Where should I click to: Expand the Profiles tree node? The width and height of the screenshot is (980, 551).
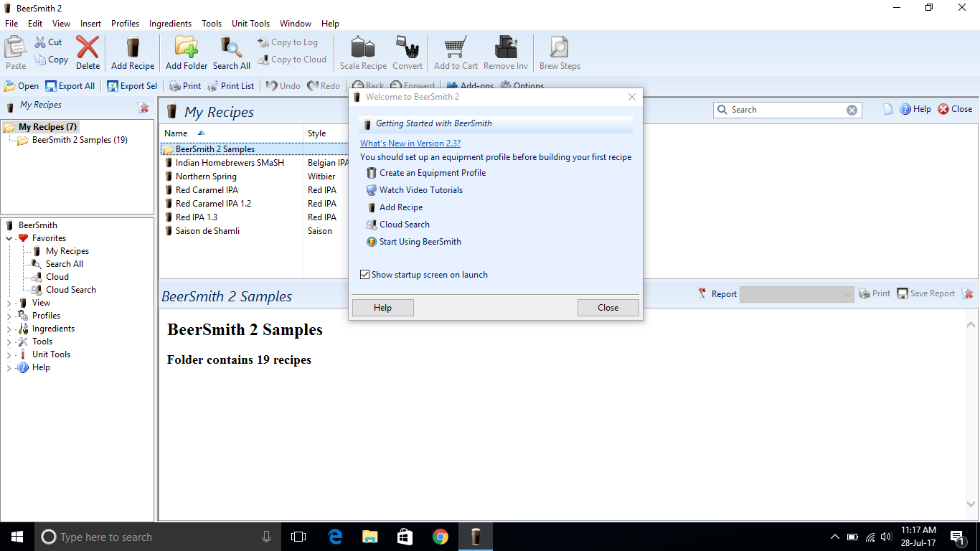click(x=9, y=316)
